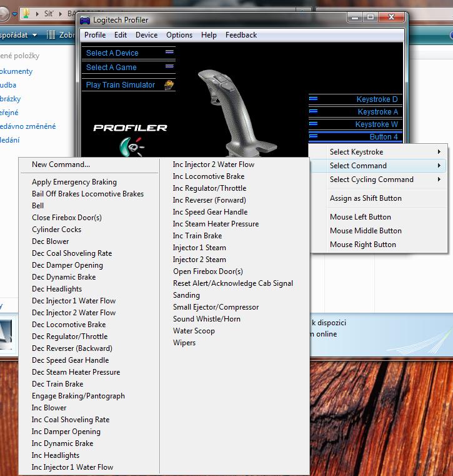Select Apply Emergency Braking command
453x476 pixels.
click(x=74, y=182)
